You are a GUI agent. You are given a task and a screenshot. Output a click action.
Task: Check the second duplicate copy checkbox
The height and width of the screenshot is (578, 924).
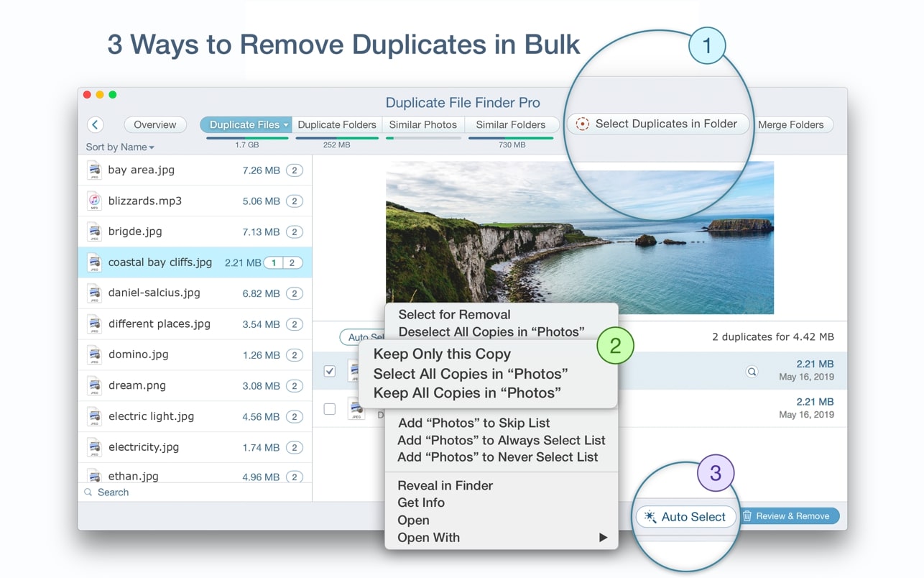pos(330,409)
